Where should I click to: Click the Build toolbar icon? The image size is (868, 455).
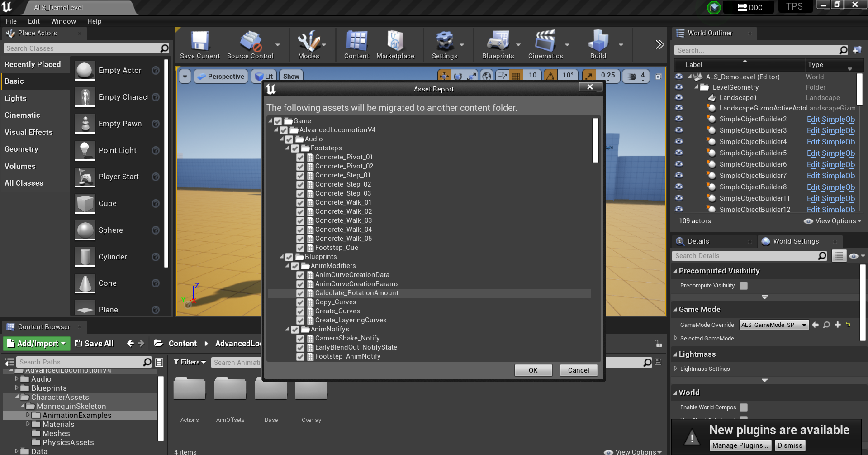pos(598,41)
